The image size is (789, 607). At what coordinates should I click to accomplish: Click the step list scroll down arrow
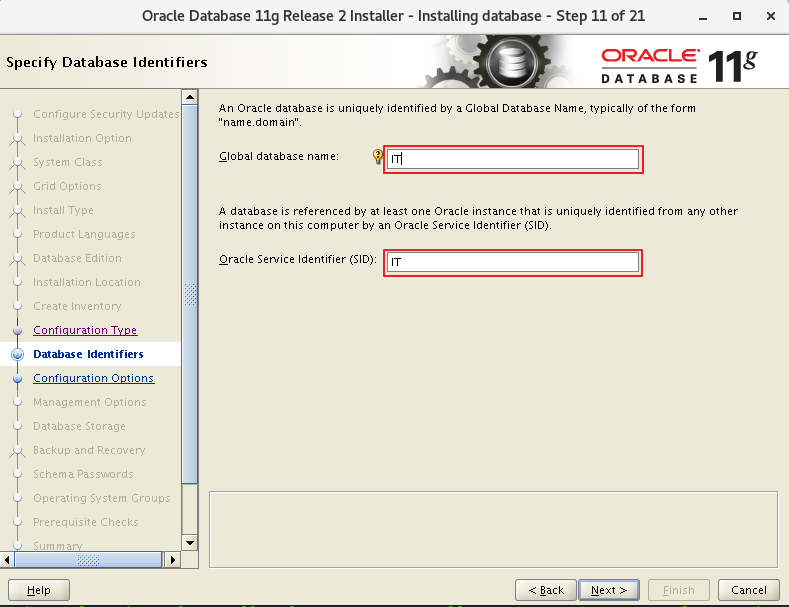coord(190,543)
